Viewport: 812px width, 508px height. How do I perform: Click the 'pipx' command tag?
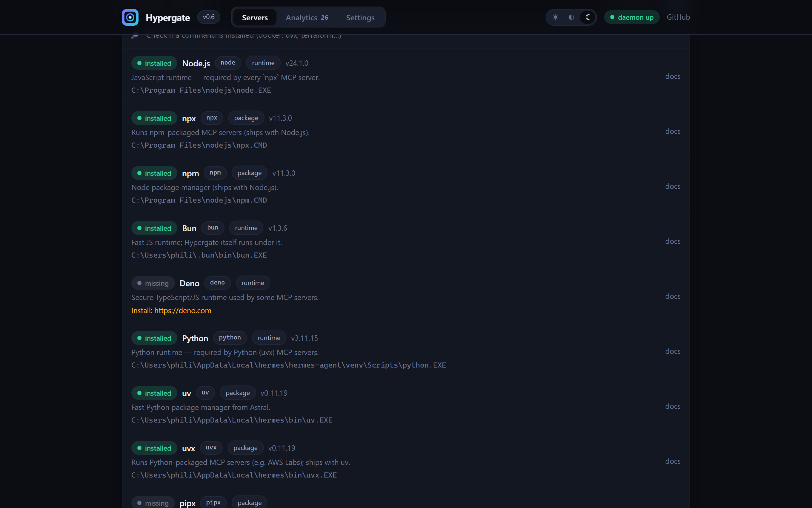tap(213, 503)
